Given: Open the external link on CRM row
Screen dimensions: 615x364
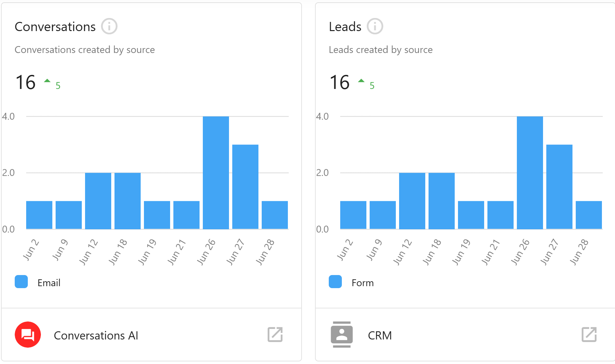Looking at the screenshot, I should point(589,335).
